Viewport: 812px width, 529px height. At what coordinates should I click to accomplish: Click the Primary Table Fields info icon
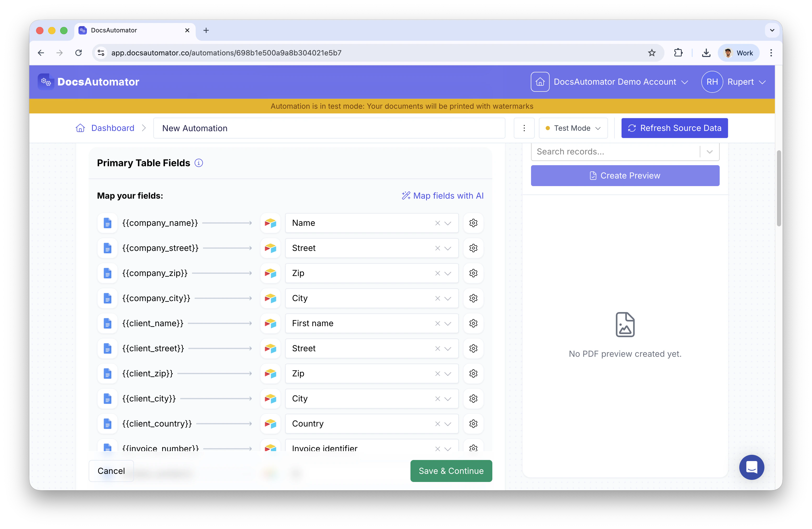(x=199, y=163)
